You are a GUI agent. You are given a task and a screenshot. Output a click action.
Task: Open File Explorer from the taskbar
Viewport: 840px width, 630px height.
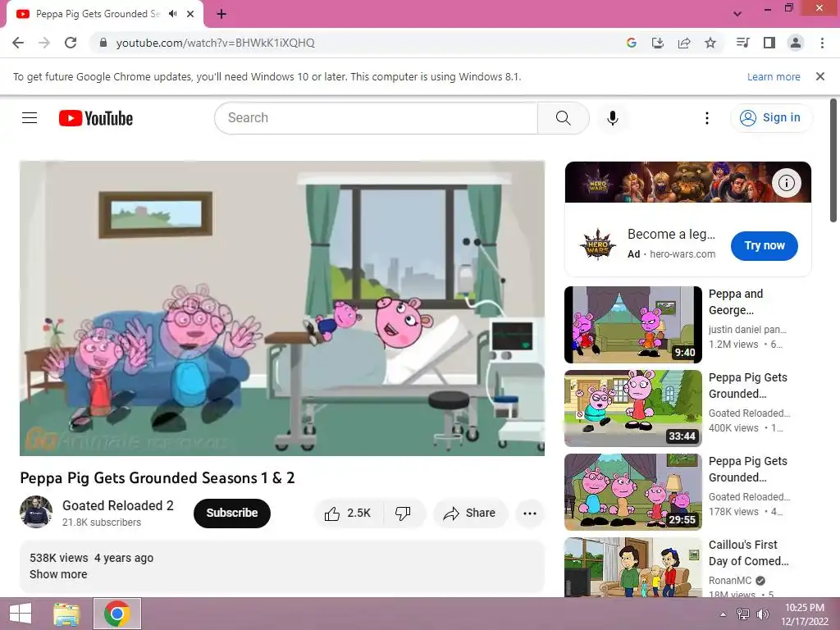pos(67,614)
